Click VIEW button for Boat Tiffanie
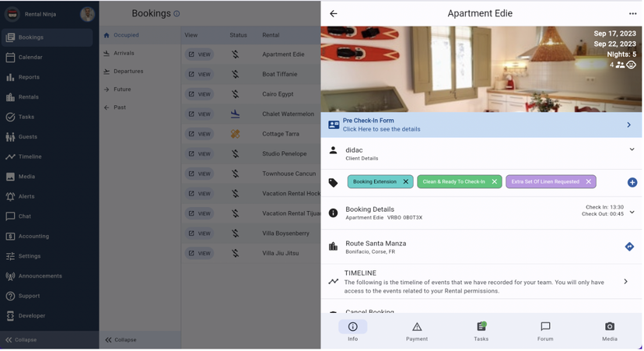 (199, 75)
